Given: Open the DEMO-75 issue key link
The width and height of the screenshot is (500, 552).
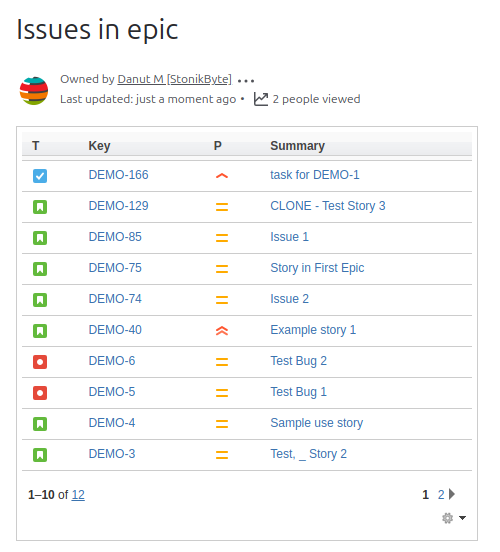Looking at the screenshot, I should [x=115, y=268].
